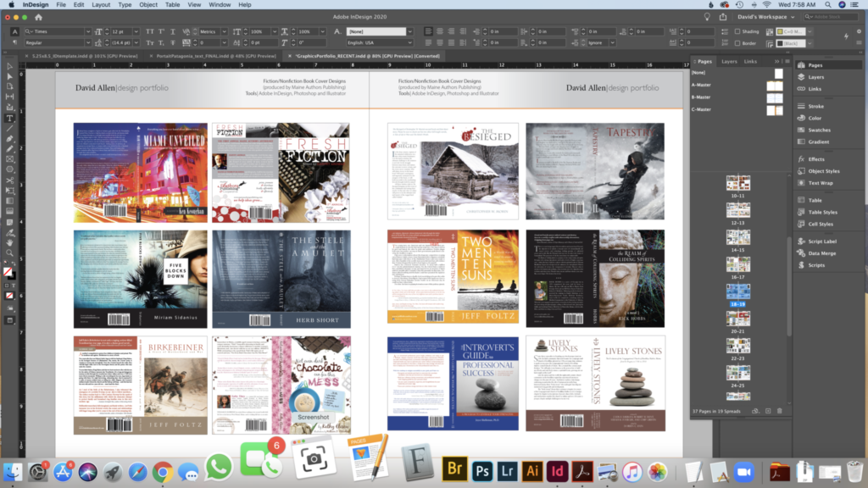
Task: Open the Metrics kerning dropdown
Action: 224,31
